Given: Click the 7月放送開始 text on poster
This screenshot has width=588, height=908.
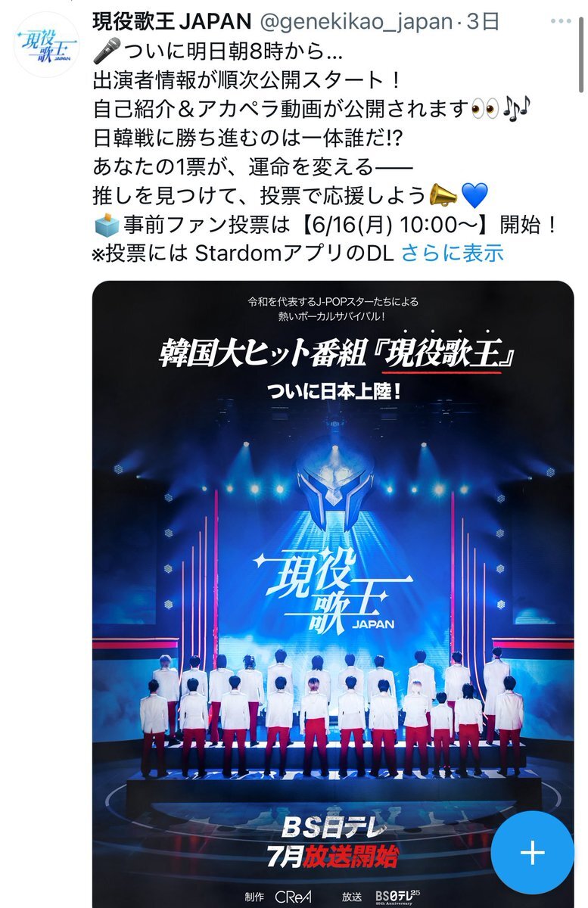Looking at the screenshot, I should (333, 857).
